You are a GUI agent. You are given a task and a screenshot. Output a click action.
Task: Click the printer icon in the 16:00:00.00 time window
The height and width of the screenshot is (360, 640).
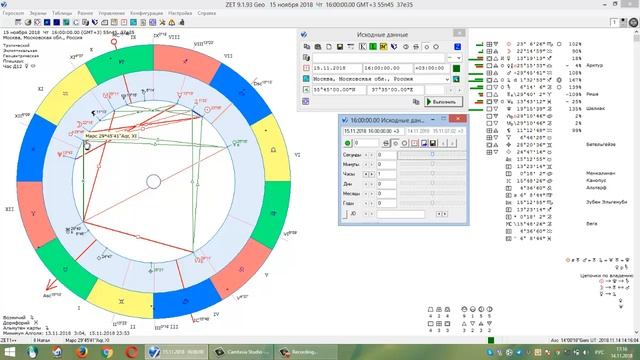point(386,143)
